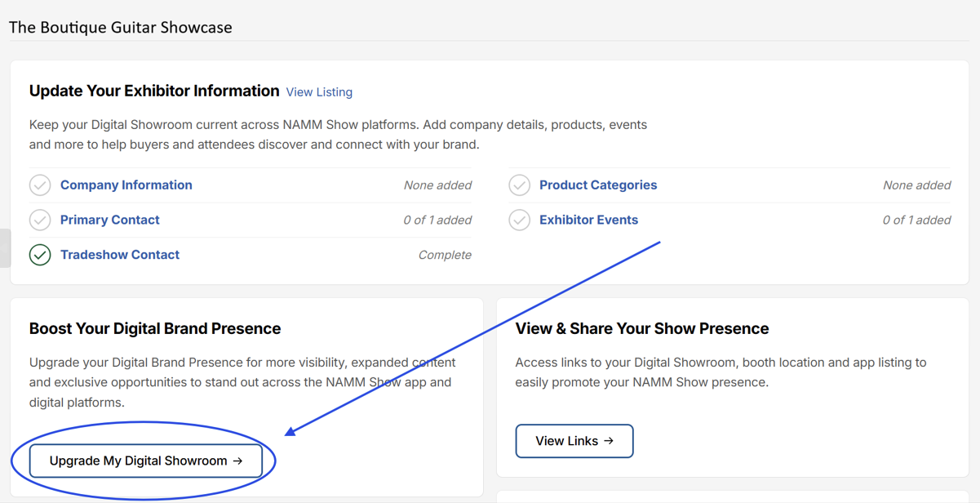Open Primary Contact section
Image resolution: width=980 pixels, height=503 pixels.
(109, 220)
